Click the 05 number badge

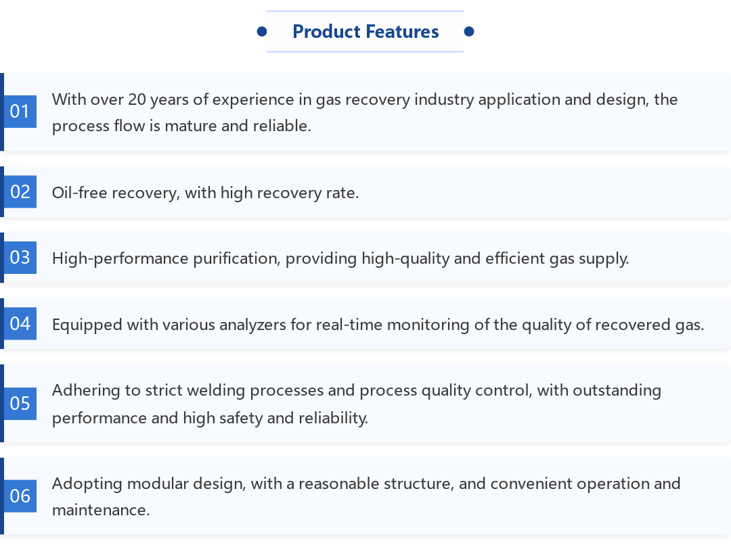20,403
